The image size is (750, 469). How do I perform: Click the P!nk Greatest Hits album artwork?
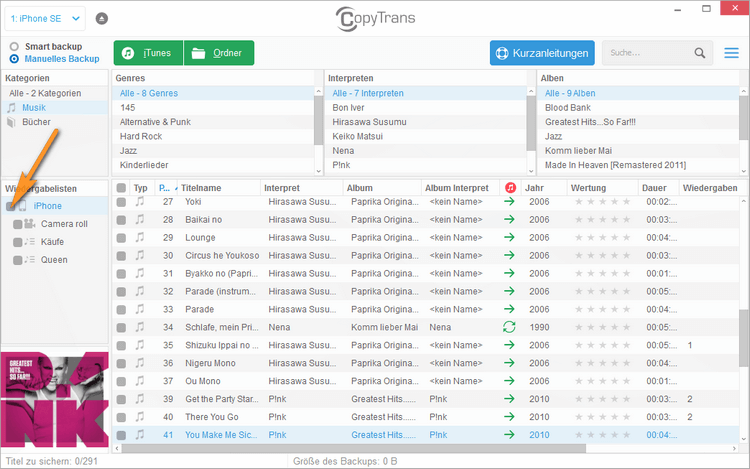(x=55, y=399)
